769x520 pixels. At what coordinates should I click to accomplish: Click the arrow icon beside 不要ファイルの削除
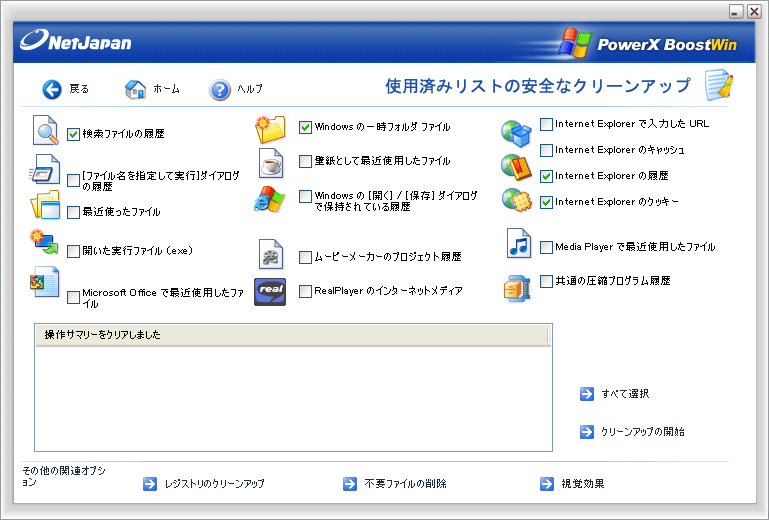(x=350, y=484)
